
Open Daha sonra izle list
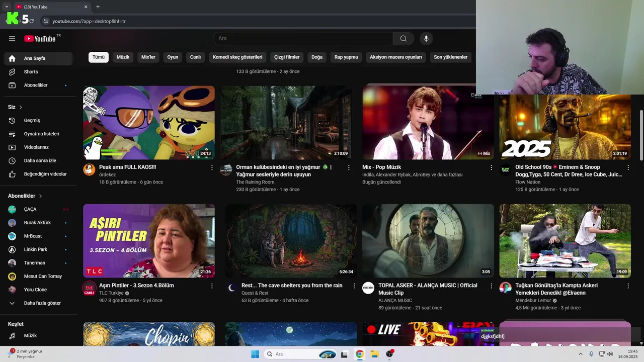pyautogui.click(x=38, y=161)
